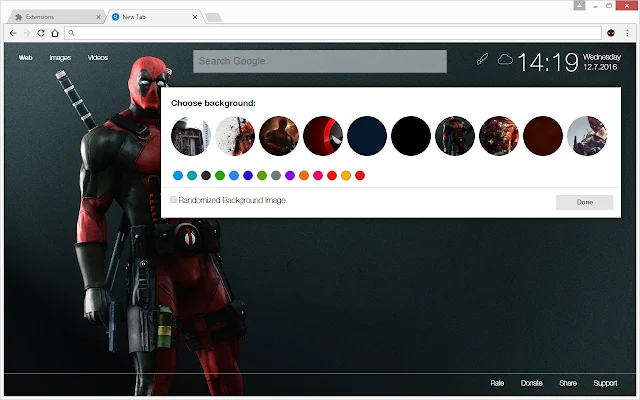Click the Search Google field

pyautogui.click(x=320, y=61)
